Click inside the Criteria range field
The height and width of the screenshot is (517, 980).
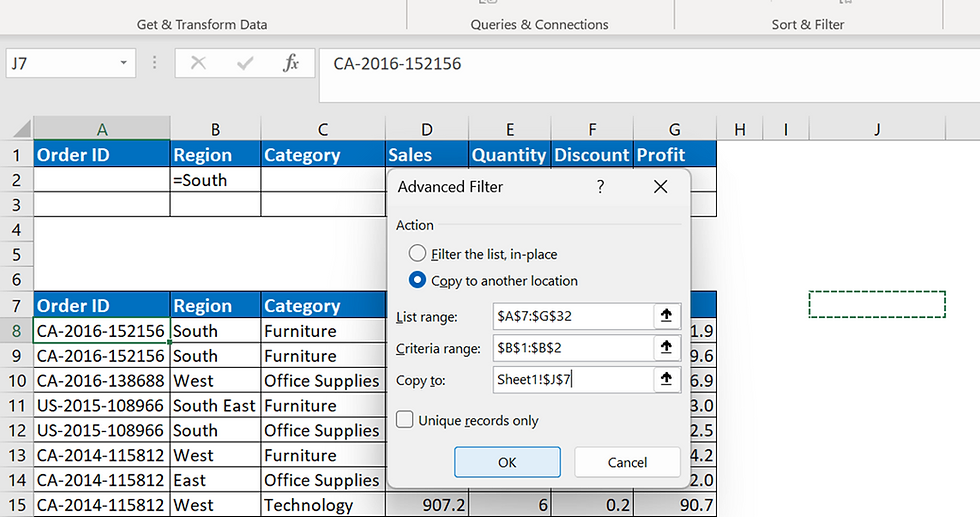click(x=572, y=348)
